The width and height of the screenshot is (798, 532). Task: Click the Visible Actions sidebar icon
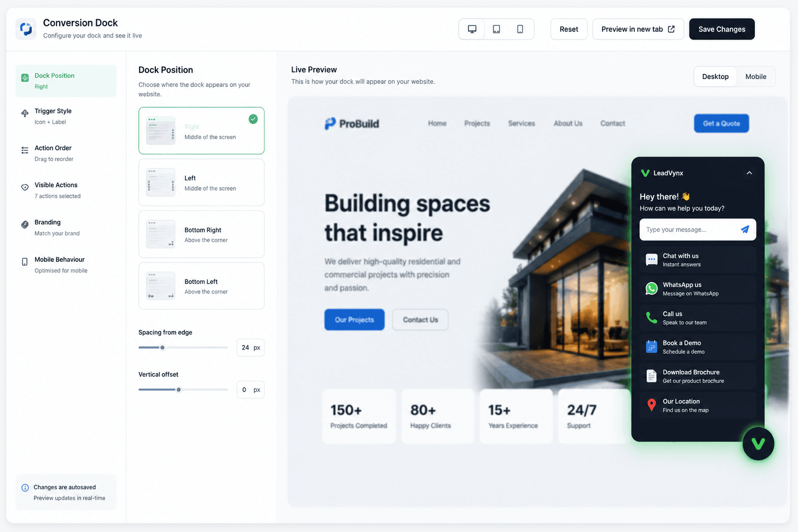point(25,187)
